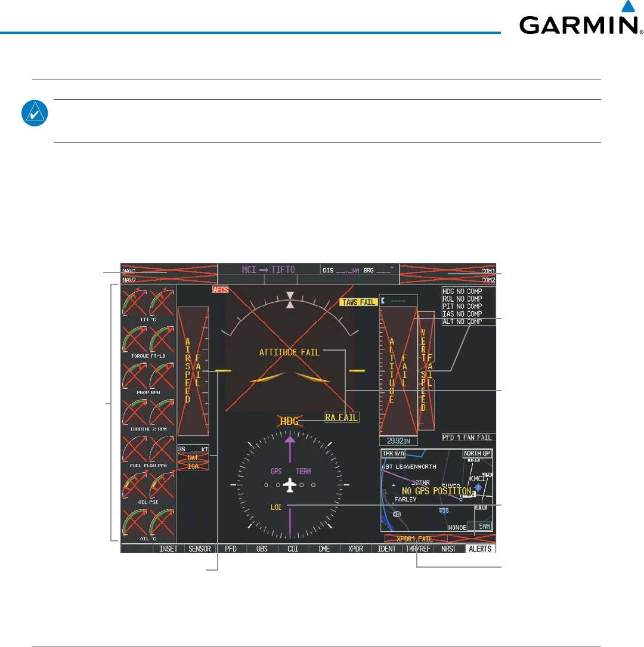Click the blue KMCI airport symbol on map
Screen dimensions: 644x647
tap(478, 488)
